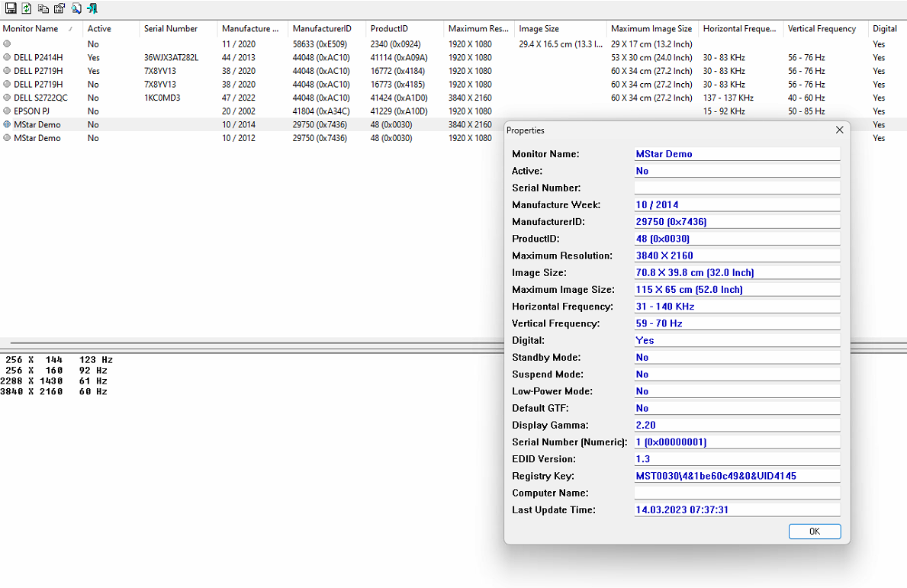Close the Properties dialog with the X
This screenshot has width=907, height=588.
(839, 130)
